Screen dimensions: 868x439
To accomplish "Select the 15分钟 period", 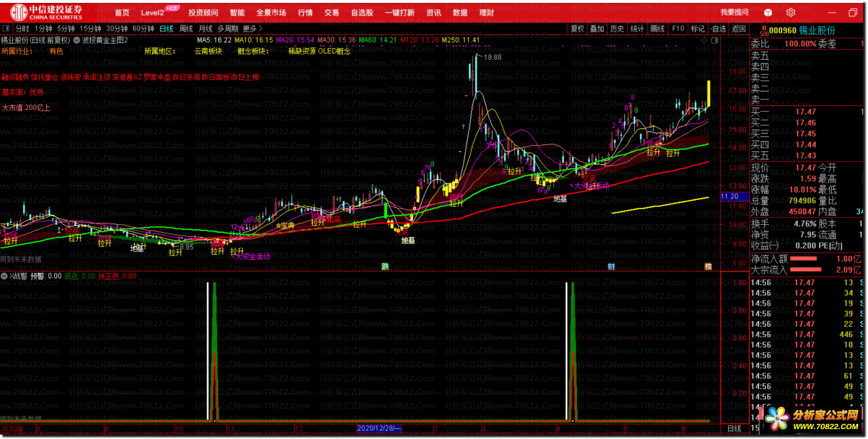I will point(90,28).
